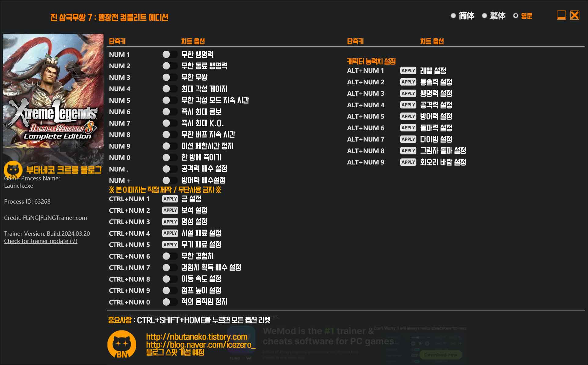Enable 경험치 획득 배수 설정 toggle

[x=170, y=267]
